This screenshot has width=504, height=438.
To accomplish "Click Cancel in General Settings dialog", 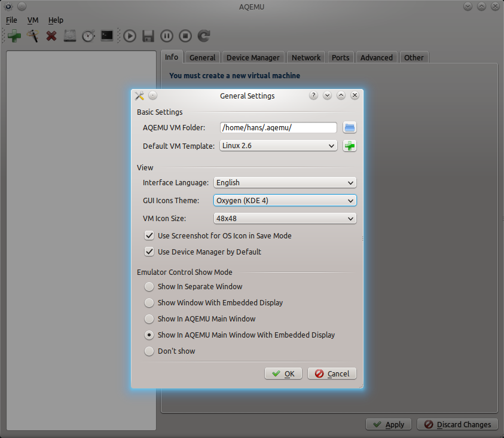I will tap(332, 373).
